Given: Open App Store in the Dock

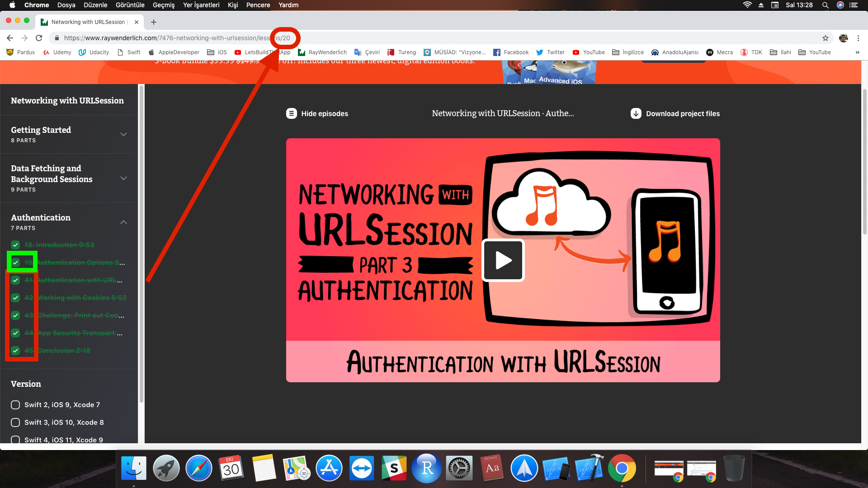Looking at the screenshot, I should (329, 468).
